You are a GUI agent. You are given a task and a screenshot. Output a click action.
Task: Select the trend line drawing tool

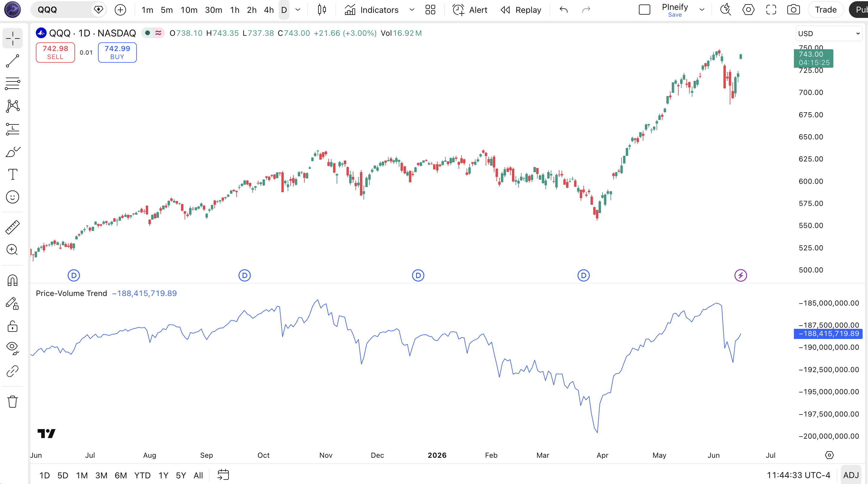click(13, 61)
